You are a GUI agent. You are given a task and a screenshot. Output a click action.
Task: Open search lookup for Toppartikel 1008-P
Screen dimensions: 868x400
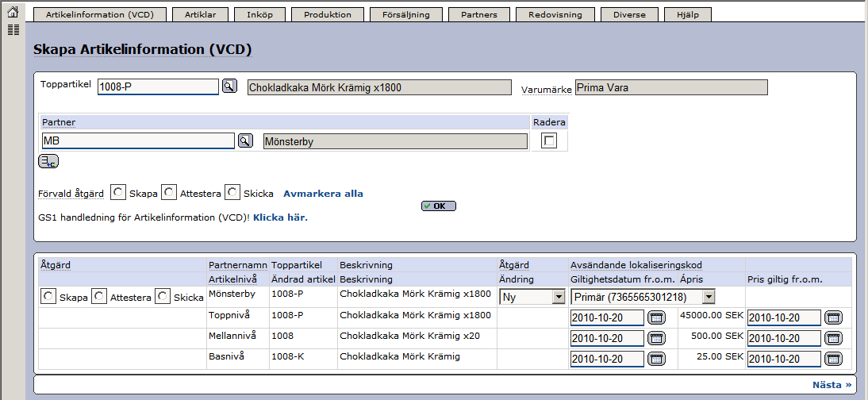tap(229, 87)
